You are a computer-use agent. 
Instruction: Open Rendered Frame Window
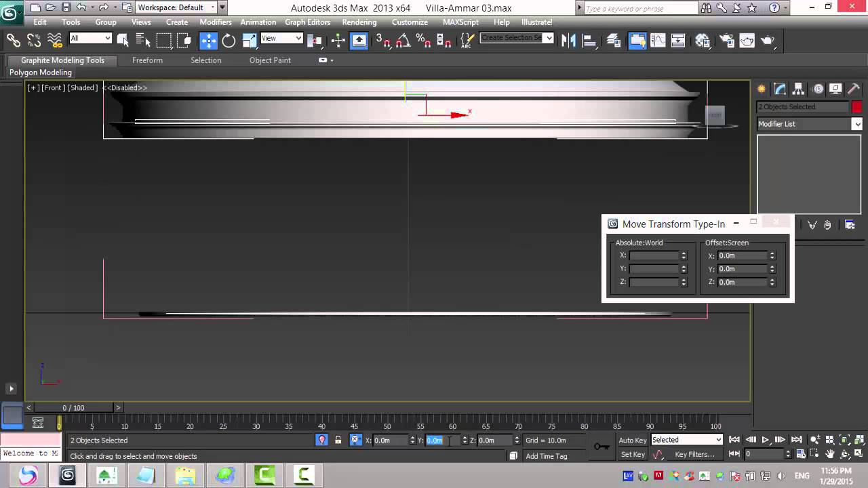[747, 41]
